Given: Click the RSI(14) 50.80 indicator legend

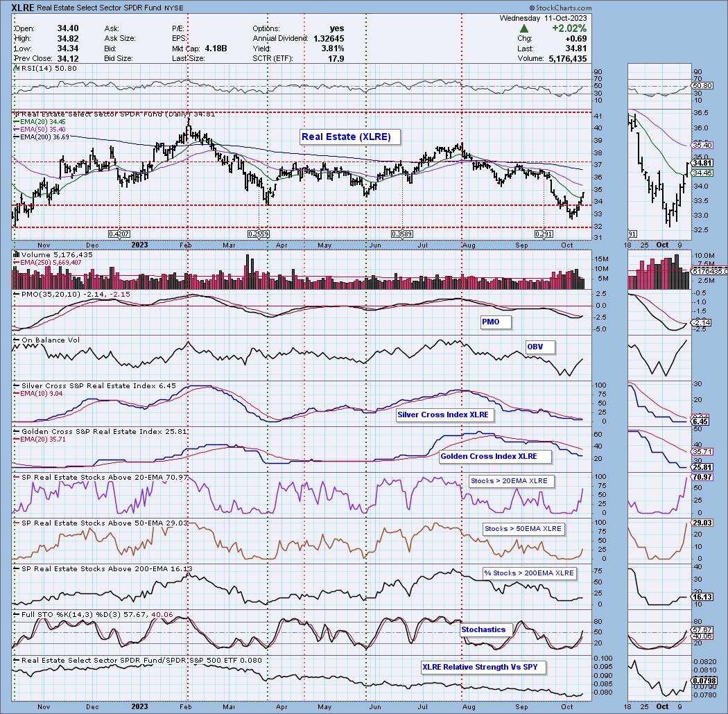Looking at the screenshot, I should tap(46, 68).
